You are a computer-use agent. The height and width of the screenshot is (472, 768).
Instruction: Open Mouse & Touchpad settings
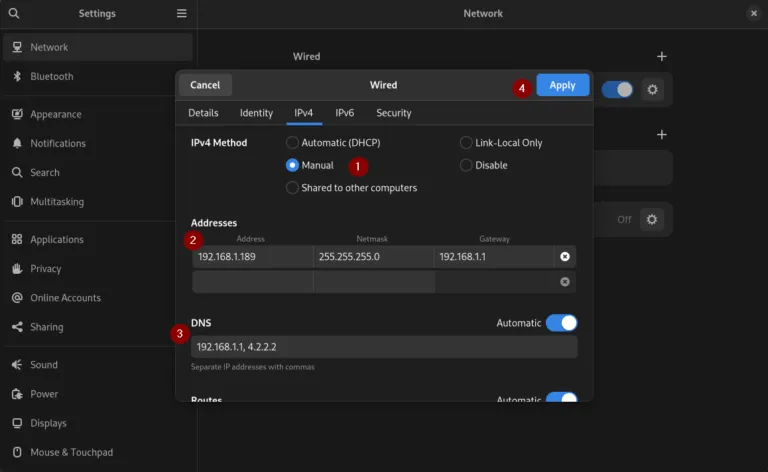(x=97, y=452)
